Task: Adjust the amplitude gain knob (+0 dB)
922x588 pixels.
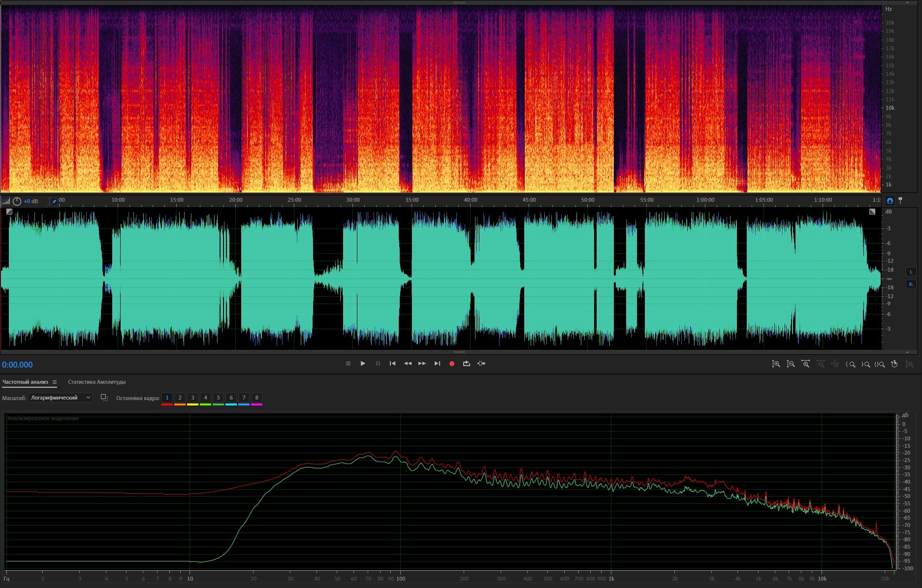Action: pyautogui.click(x=17, y=201)
